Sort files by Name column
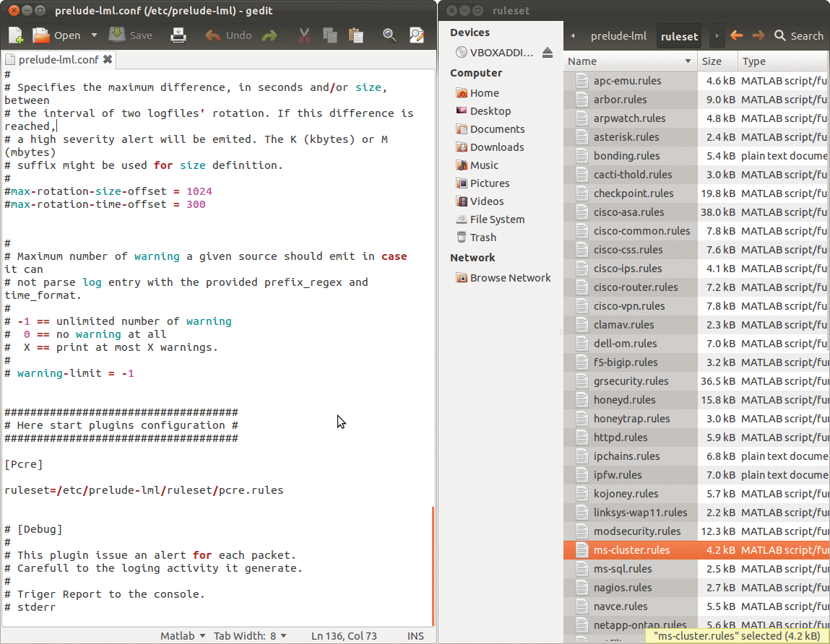The height and width of the screenshot is (644, 830). pos(630,61)
